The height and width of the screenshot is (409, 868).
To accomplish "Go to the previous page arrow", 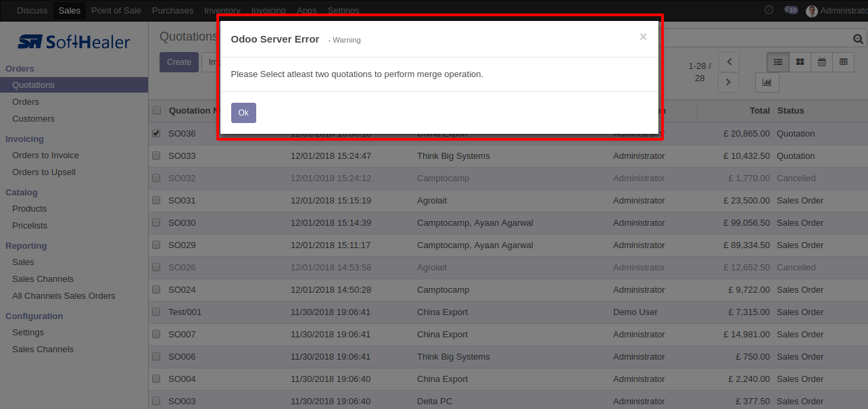I will pyautogui.click(x=729, y=62).
